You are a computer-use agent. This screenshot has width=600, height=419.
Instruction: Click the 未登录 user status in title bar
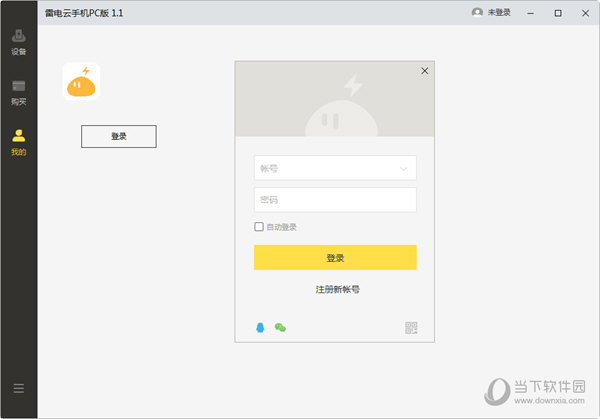[x=499, y=13]
